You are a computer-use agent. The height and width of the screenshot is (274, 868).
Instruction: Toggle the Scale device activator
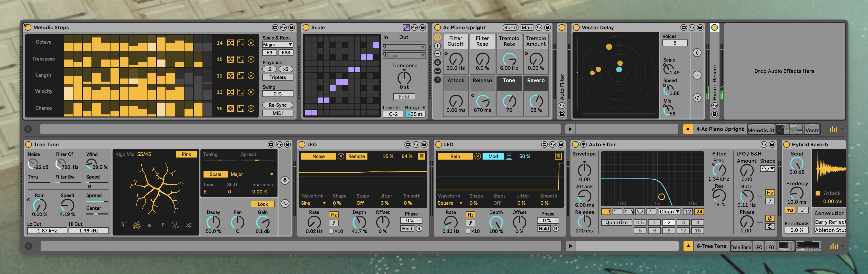[306, 27]
